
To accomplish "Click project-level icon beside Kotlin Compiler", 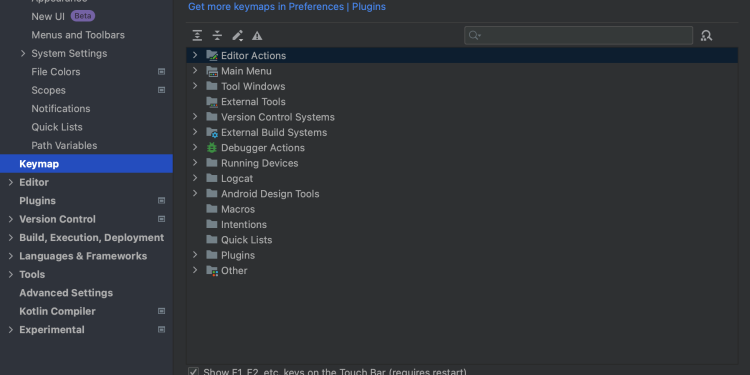I will click(162, 311).
